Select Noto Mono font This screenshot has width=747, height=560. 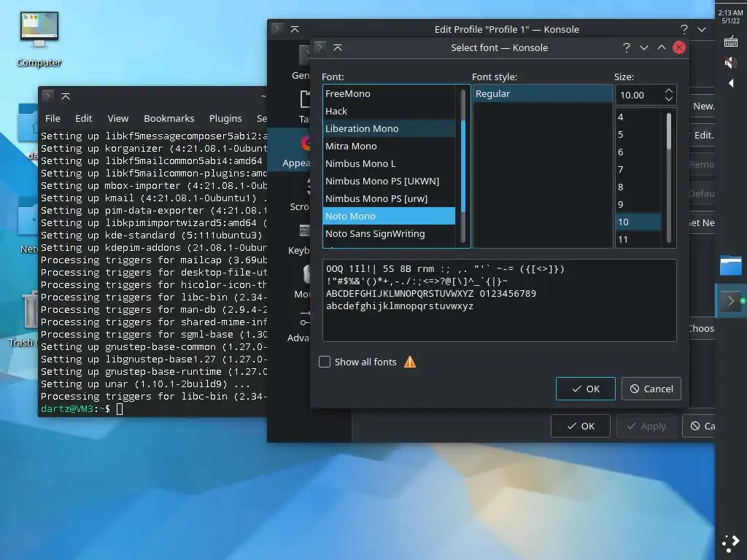tap(390, 216)
